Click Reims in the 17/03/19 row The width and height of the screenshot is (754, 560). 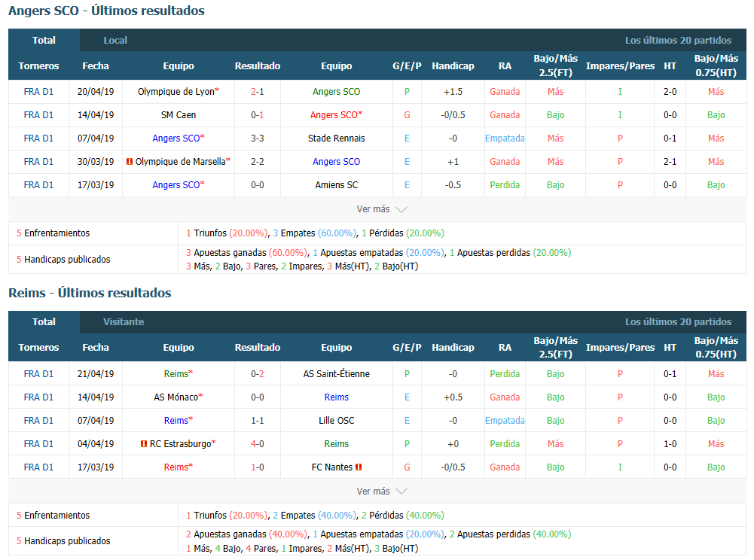(x=176, y=467)
